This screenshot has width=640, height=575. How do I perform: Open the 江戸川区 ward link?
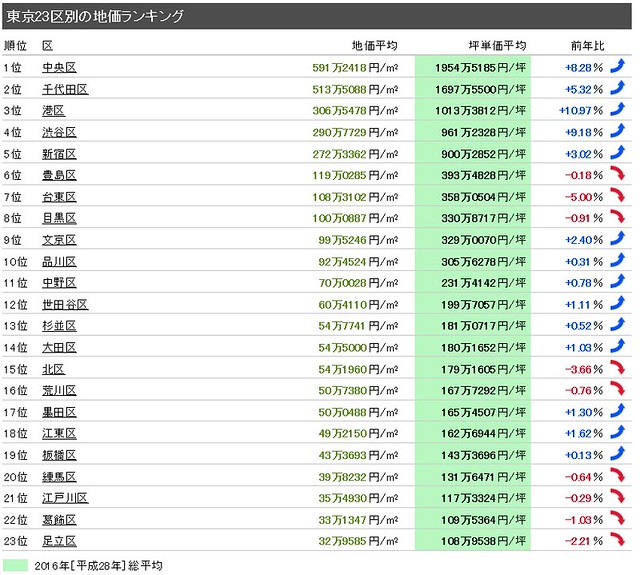(x=65, y=498)
